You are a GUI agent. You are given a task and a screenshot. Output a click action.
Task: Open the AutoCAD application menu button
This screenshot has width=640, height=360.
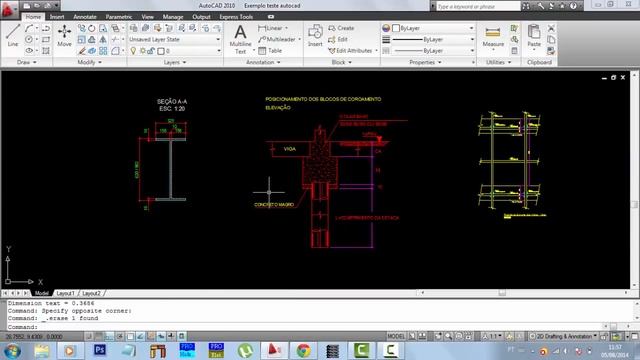pos(8,9)
